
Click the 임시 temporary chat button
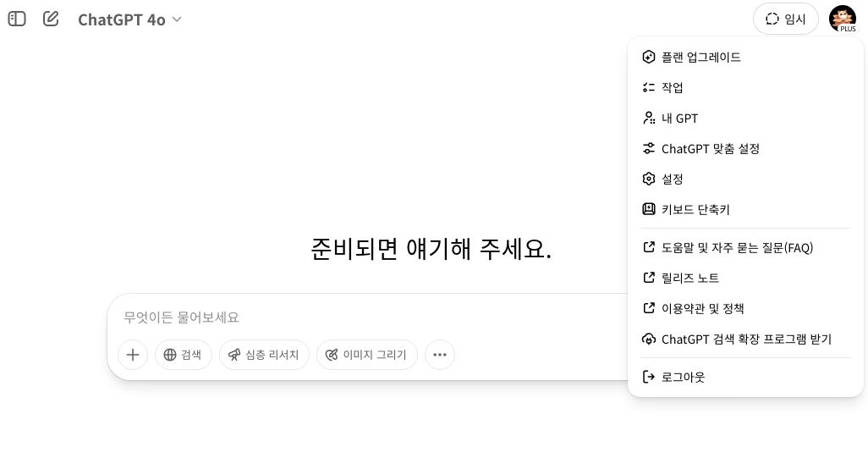pyautogui.click(x=786, y=19)
